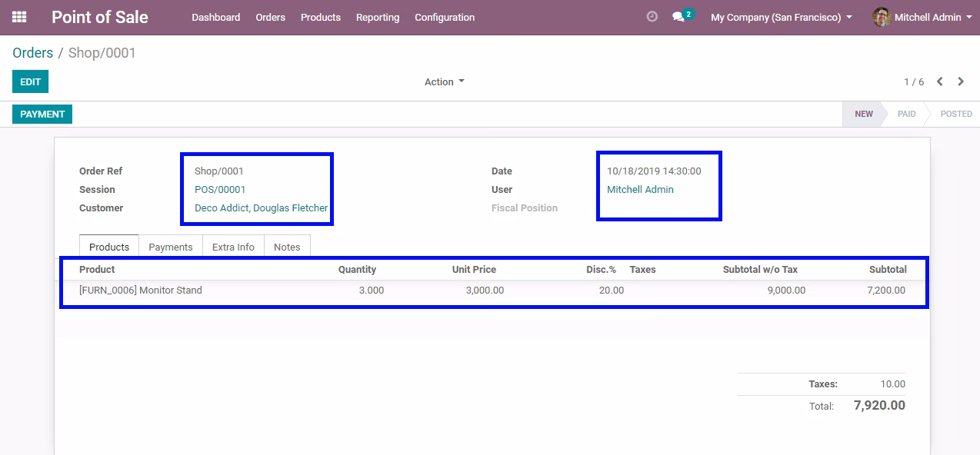
Task: Open the Configuration menu
Action: (x=445, y=17)
